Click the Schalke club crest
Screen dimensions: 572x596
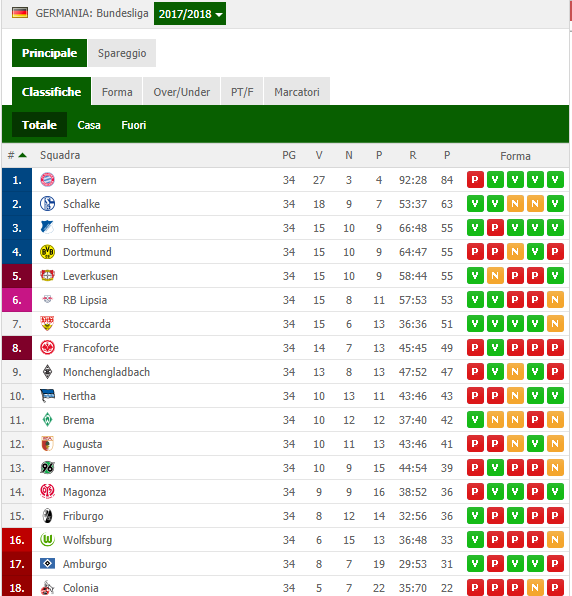pos(48,204)
